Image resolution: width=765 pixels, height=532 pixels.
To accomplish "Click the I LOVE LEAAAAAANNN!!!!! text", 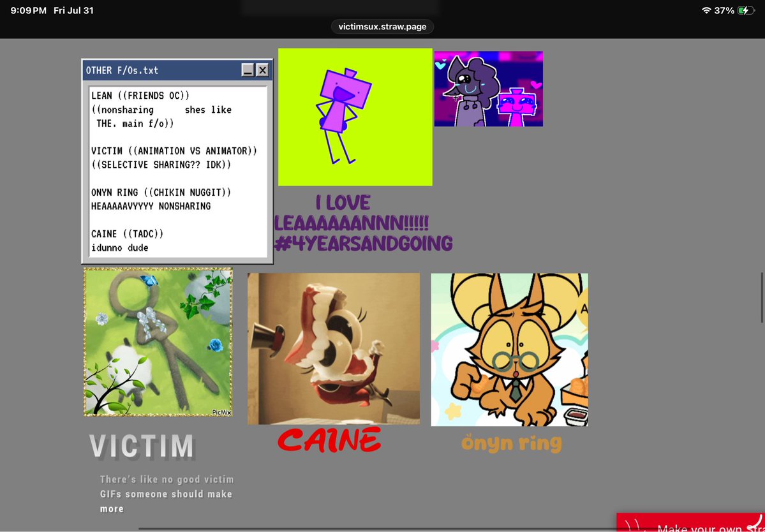I will tap(352, 214).
